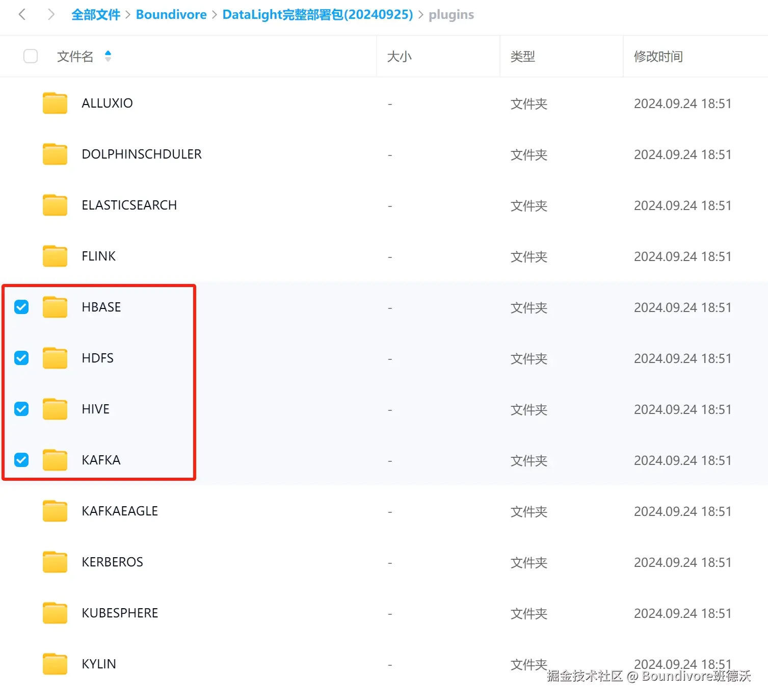Viewport: 768px width, 700px height.
Task: Click the 文件名 column header
Action: click(75, 56)
